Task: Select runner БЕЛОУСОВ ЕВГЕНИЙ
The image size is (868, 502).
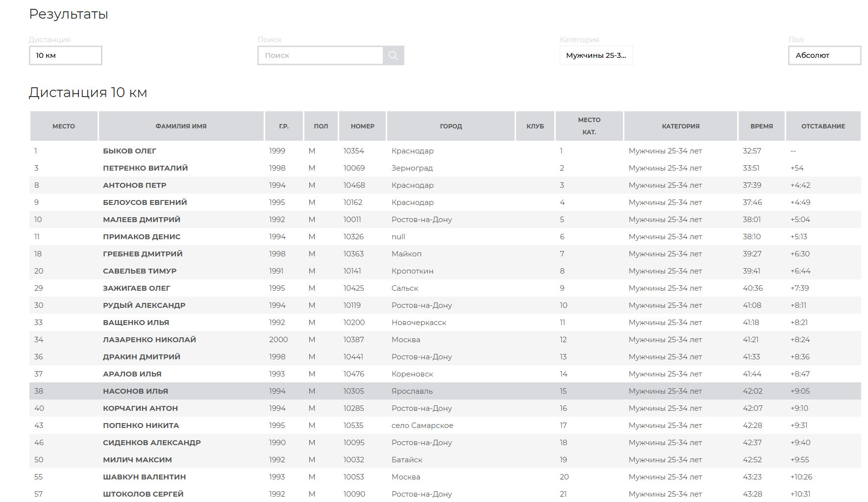Action: pyautogui.click(x=145, y=202)
